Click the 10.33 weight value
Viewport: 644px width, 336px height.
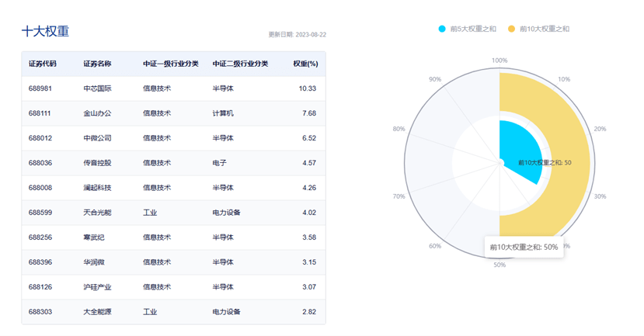coord(307,88)
